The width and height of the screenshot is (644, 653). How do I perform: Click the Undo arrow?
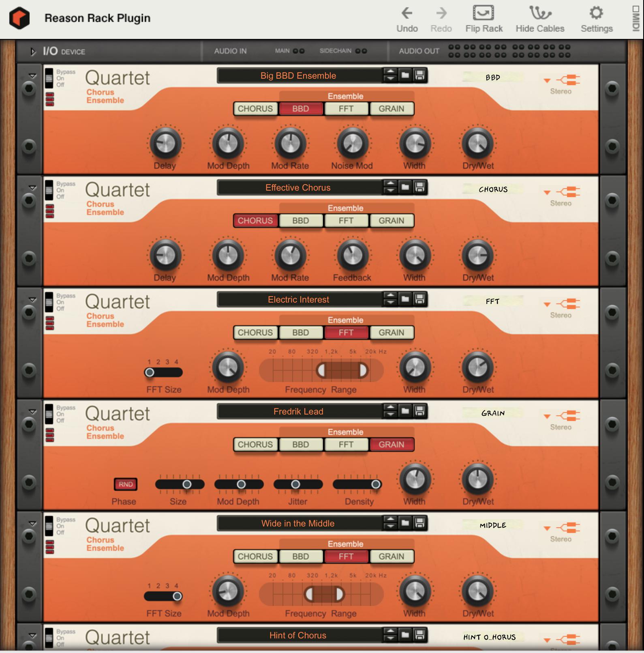pos(407,13)
